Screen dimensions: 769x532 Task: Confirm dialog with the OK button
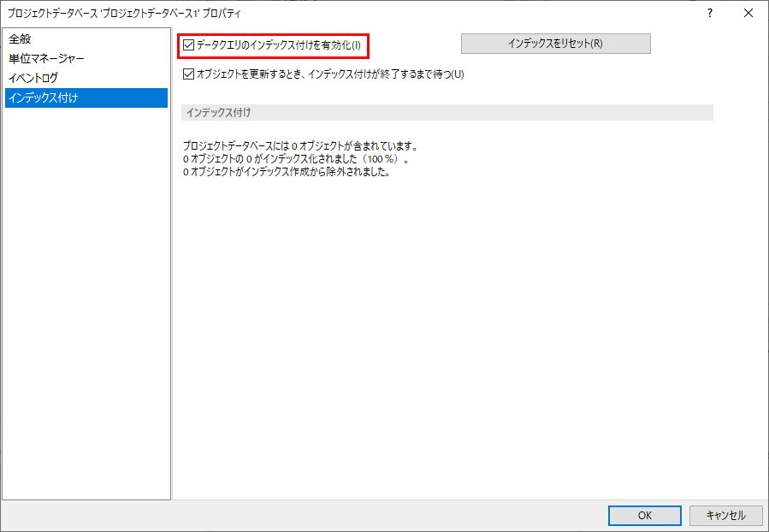(x=644, y=516)
